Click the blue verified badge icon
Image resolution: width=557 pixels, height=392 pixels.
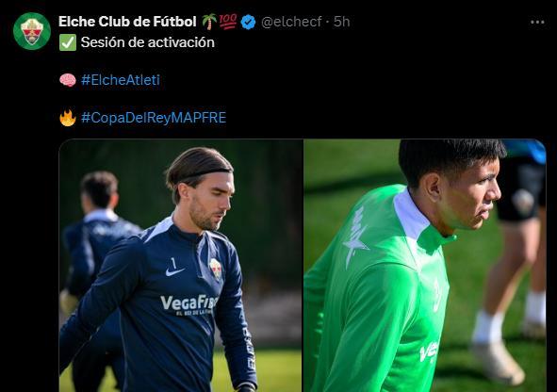click(x=248, y=22)
